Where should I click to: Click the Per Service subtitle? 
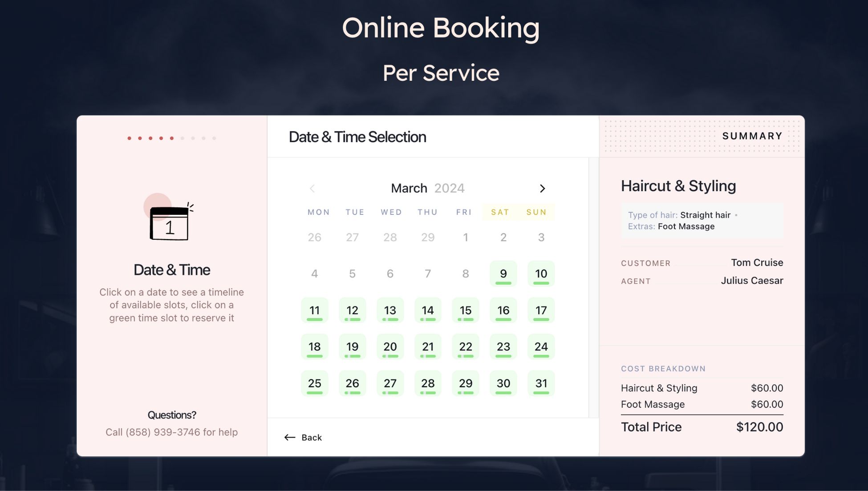(441, 73)
